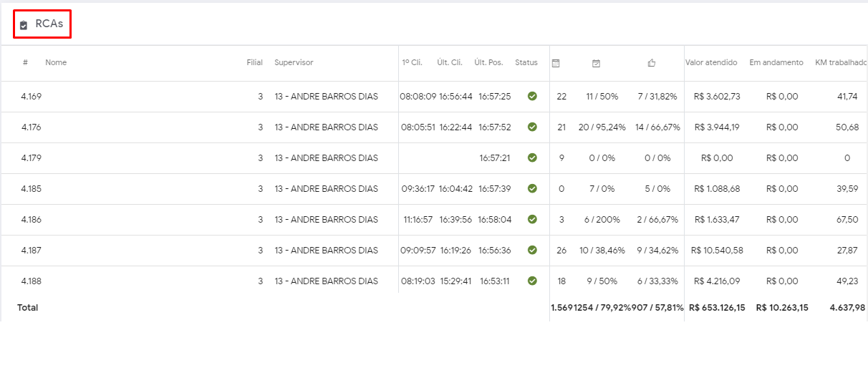Viewport: 868px width, 378px height.
Task: Select the RCAs section title
Action: (x=49, y=24)
